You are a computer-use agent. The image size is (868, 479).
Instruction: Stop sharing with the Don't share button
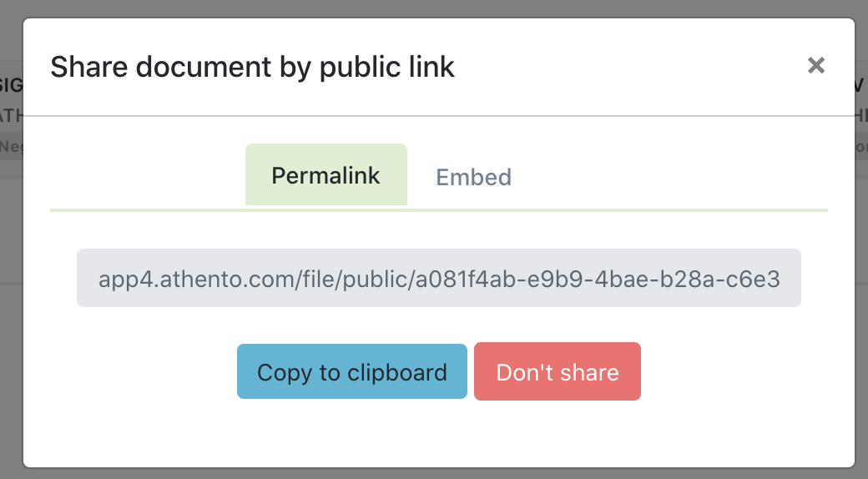point(557,371)
